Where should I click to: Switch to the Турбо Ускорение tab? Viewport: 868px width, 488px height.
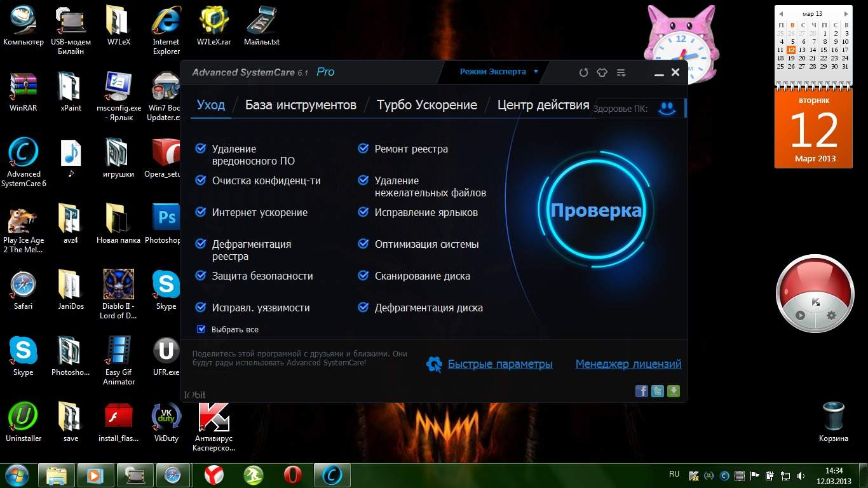point(427,105)
